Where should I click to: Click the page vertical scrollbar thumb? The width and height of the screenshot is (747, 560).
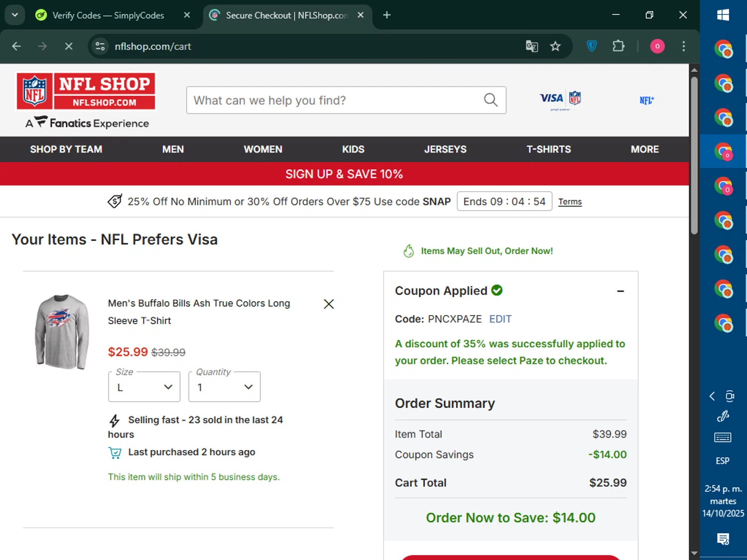pos(694,155)
